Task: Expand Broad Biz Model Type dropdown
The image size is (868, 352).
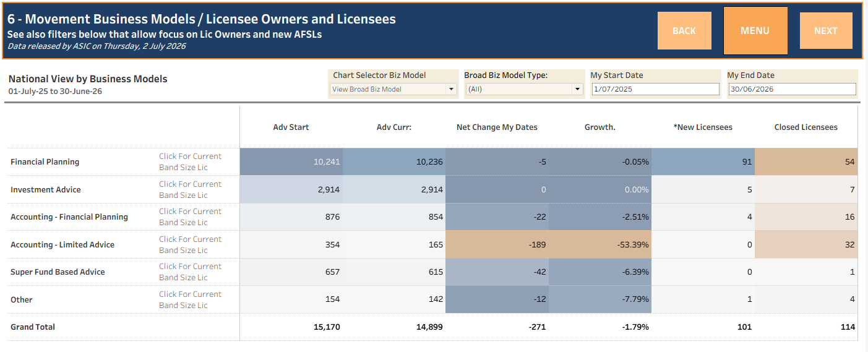Action: (x=524, y=89)
